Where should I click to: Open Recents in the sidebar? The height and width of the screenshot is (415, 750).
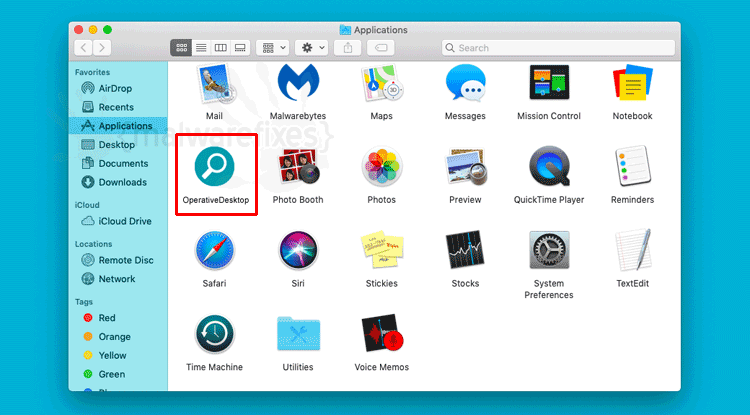(118, 107)
